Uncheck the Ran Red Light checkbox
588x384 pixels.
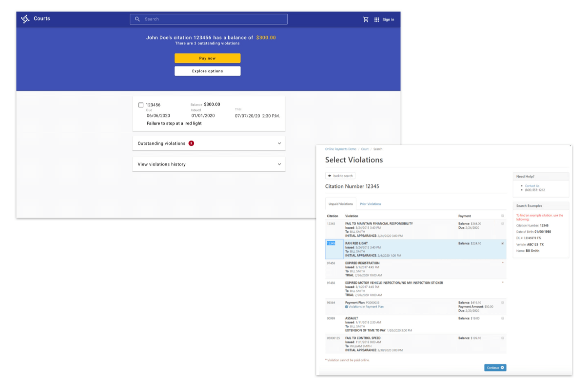coord(503,243)
